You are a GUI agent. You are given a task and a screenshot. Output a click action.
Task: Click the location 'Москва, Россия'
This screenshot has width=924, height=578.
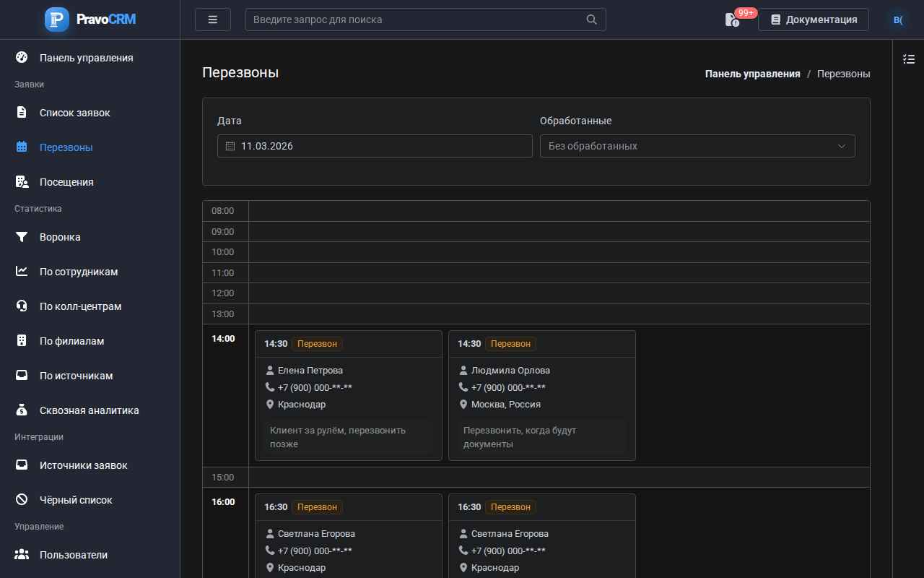click(506, 405)
